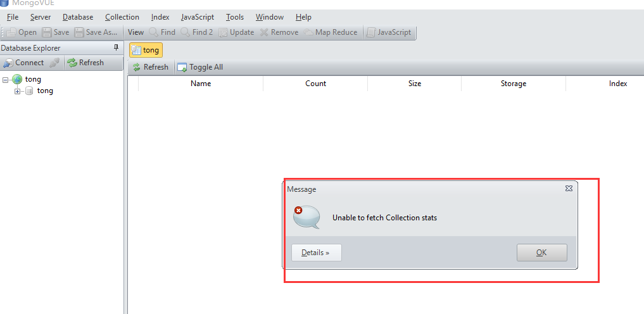Image resolution: width=644 pixels, height=314 pixels.
Task: Expand Details in the Message dialog
Action: click(316, 253)
